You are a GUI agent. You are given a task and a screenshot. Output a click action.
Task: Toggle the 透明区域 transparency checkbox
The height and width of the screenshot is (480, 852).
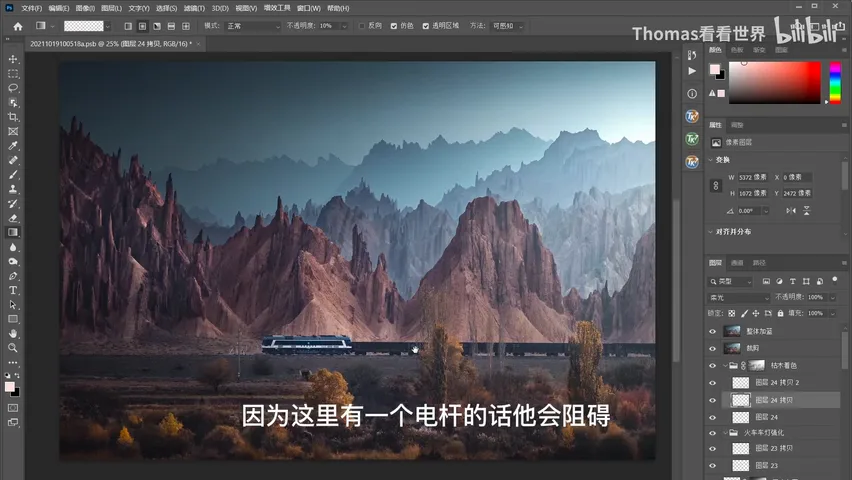point(426,26)
